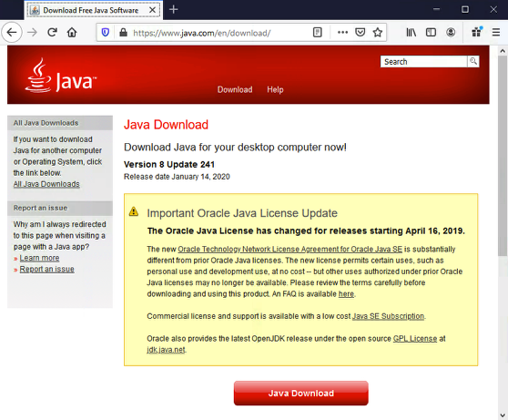The width and height of the screenshot is (508, 420).
Task: Open Firefox hamburger application menu
Action: point(496,33)
